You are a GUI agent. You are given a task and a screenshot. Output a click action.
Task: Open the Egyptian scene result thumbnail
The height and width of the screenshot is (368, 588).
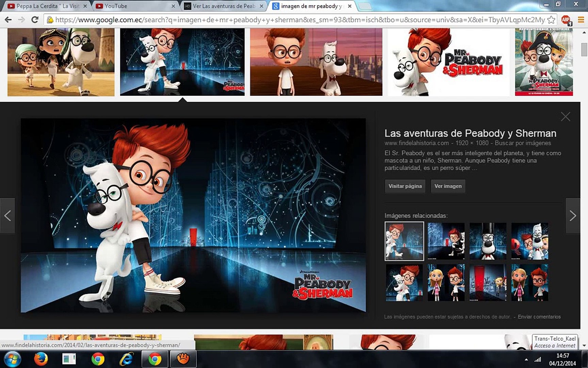[61, 62]
